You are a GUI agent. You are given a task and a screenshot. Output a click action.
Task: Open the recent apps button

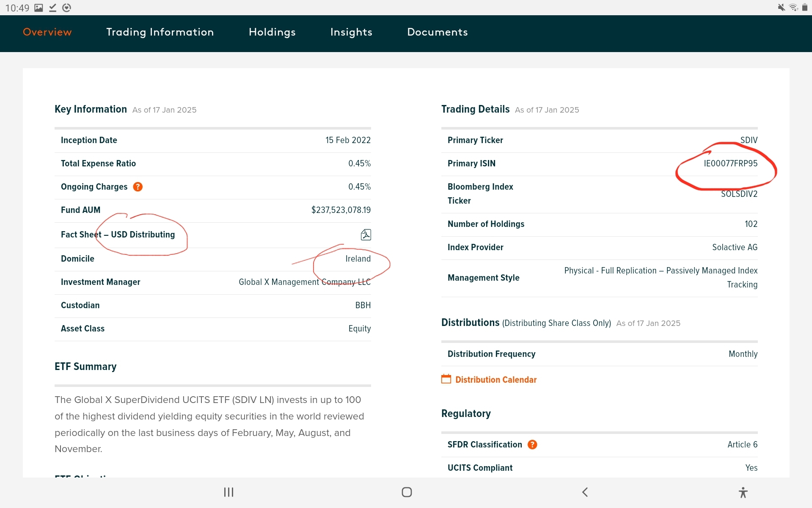[228, 492]
